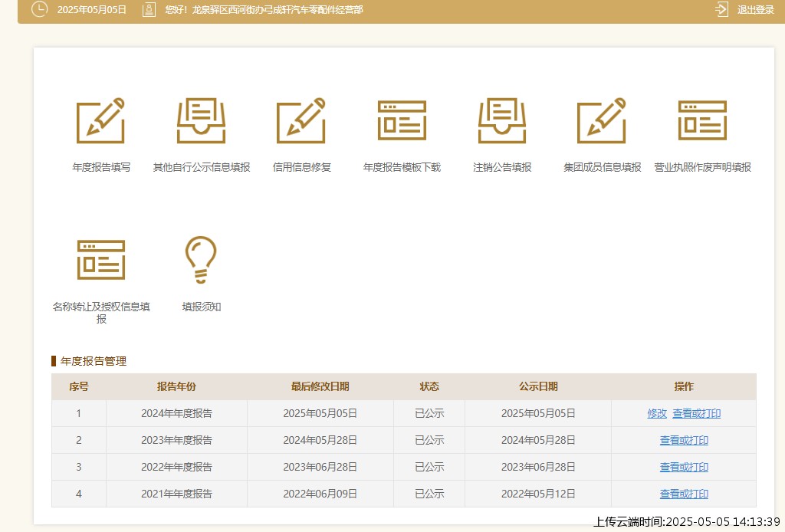Select the 2022年年度报告 cell
Image resolution: width=785 pixels, height=532 pixels.
(177, 467)
